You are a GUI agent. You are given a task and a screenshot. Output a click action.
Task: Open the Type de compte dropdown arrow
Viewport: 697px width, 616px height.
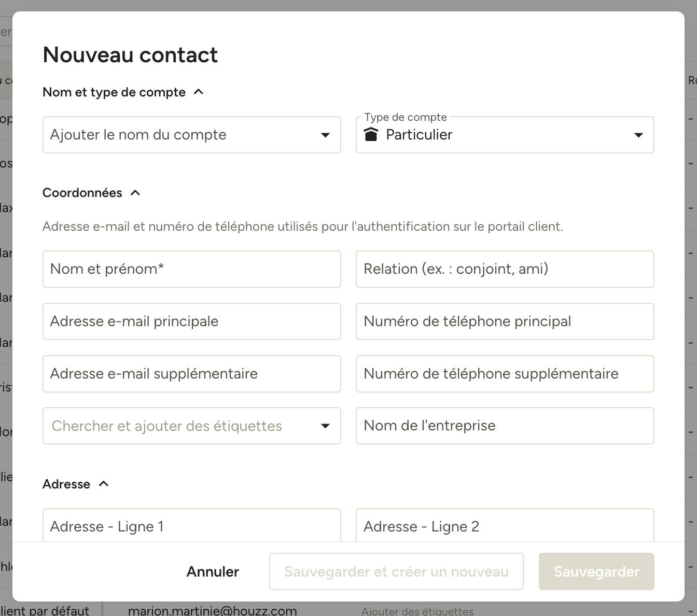(x=638, y=135)
